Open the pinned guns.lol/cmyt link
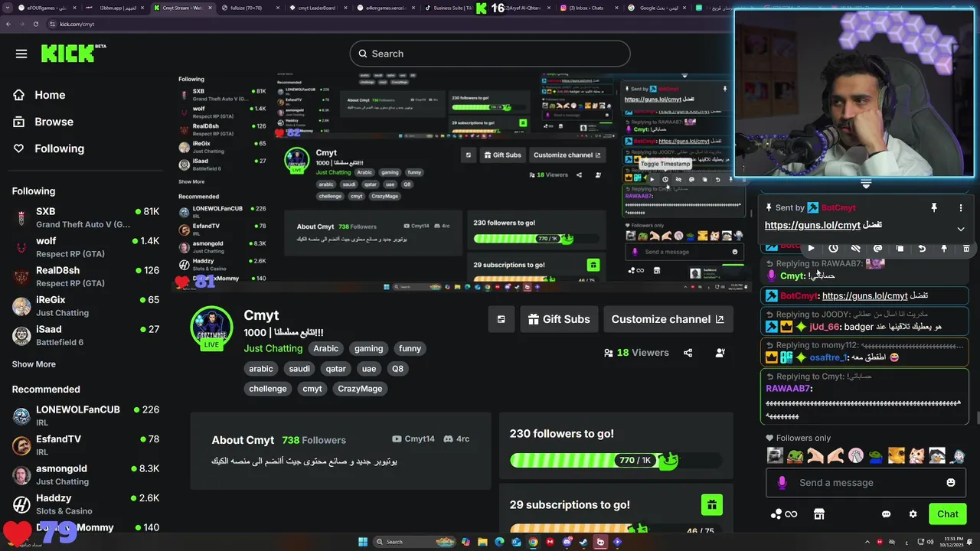 (x=812, y=225)
